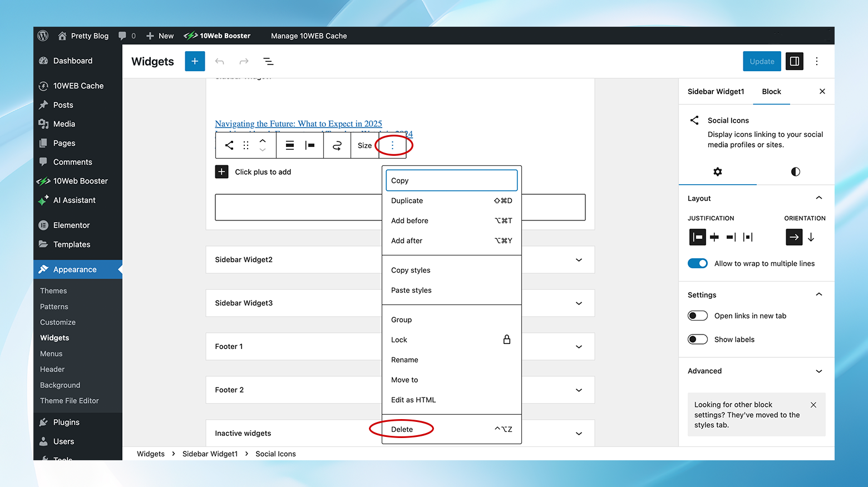Turn on Show labels

[x=698, y=339]
